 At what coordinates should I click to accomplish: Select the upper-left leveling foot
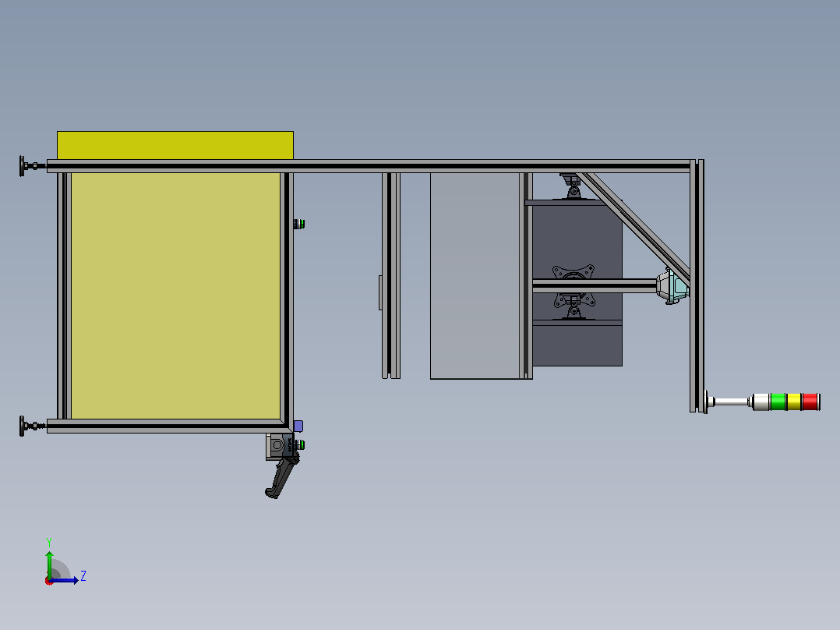coord(32,165)
